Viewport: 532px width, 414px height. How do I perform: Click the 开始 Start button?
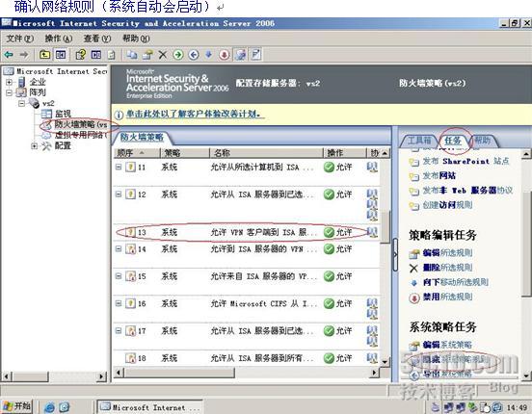pos(17,406)
